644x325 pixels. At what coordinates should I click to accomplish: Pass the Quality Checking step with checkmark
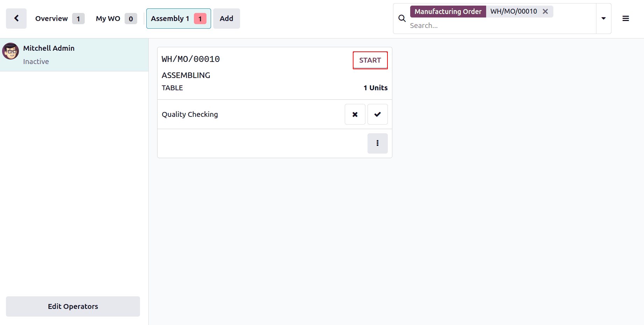pyautogui.click(x=378, y=114)
